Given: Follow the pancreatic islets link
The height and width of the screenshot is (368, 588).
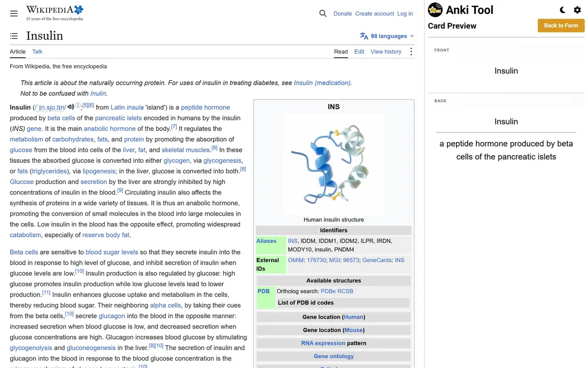Looking at the screenshot, I should click(119, 118).
